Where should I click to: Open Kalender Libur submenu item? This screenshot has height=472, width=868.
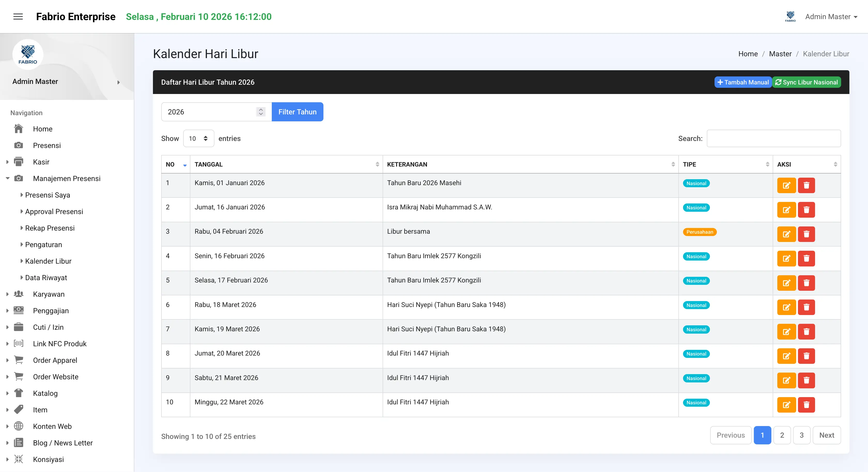pyautogui.click(x=48, y=261)
